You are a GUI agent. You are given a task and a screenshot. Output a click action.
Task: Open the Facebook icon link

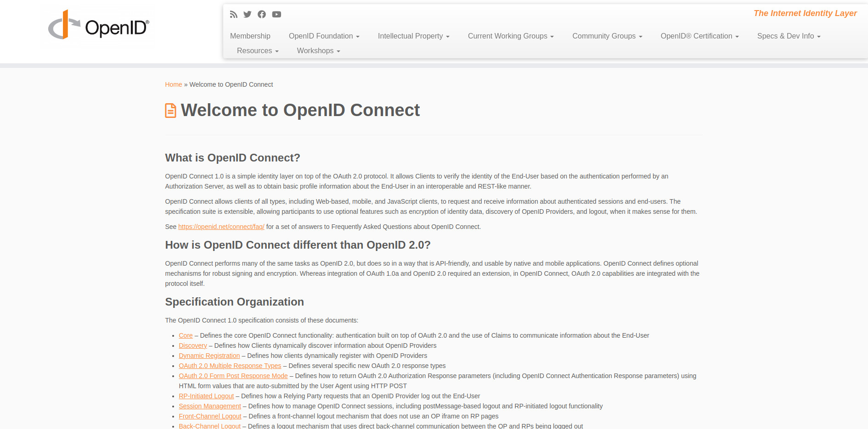click(x=262, y=14)
